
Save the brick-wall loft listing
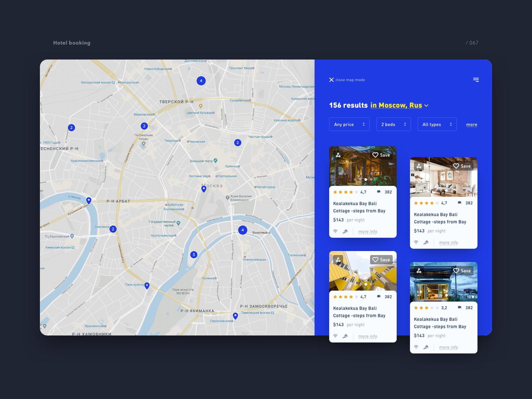(x=462, y=166)
